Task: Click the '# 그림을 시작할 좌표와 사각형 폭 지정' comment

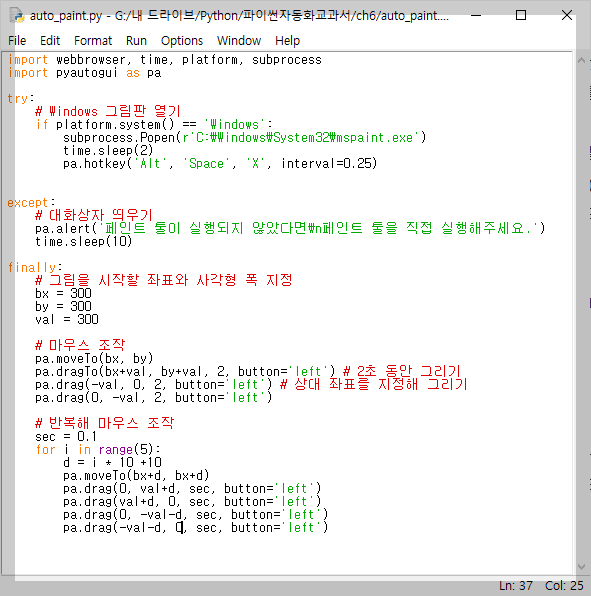Action: click(163, 281)
